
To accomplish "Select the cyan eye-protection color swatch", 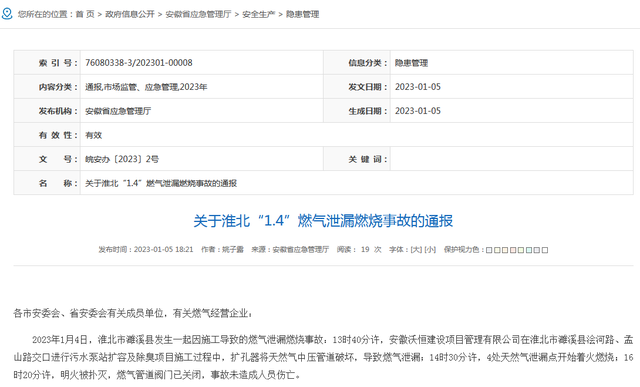I will coord(529,250).
